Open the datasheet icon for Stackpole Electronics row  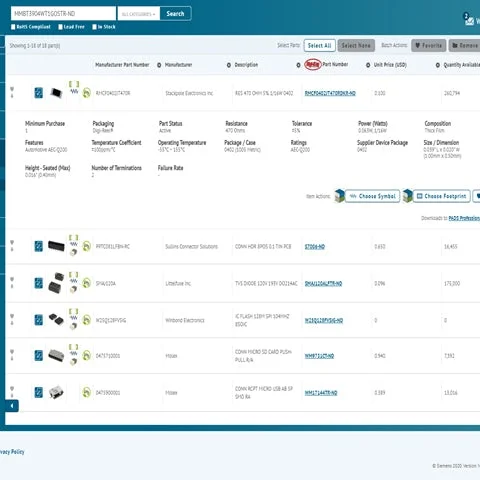pos(39,93)
